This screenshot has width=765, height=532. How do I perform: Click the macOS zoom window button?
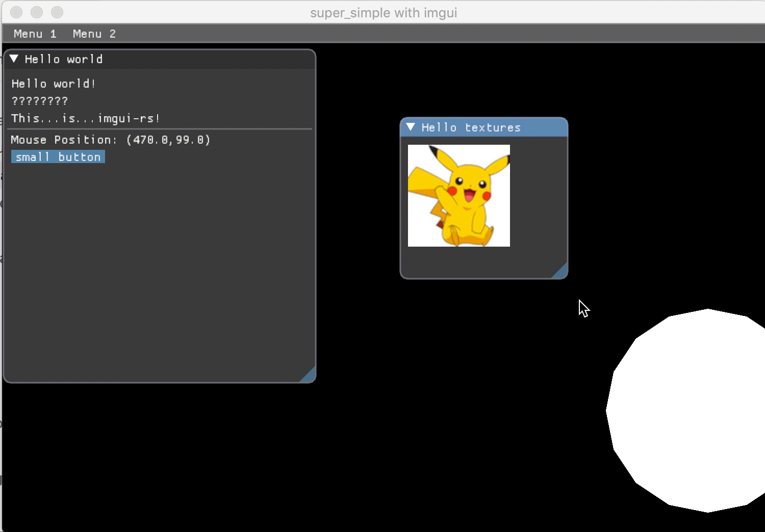pos(57,12)
